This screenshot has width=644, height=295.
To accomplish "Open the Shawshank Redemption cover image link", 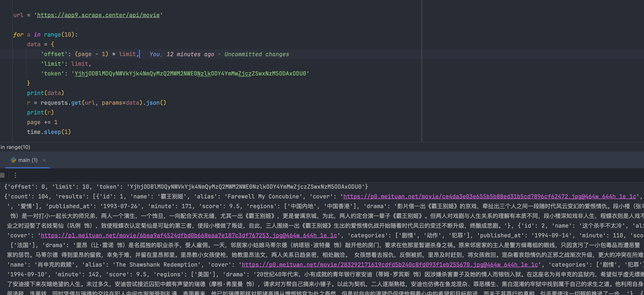I will (389, 265).
